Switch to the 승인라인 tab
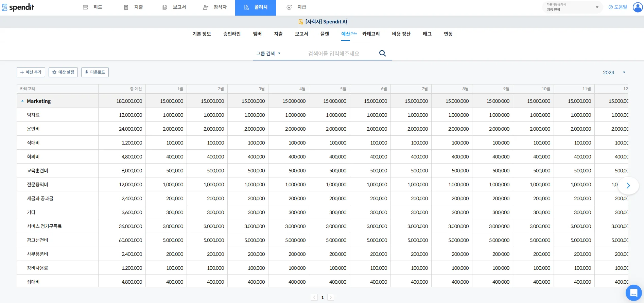 point(232,34)
